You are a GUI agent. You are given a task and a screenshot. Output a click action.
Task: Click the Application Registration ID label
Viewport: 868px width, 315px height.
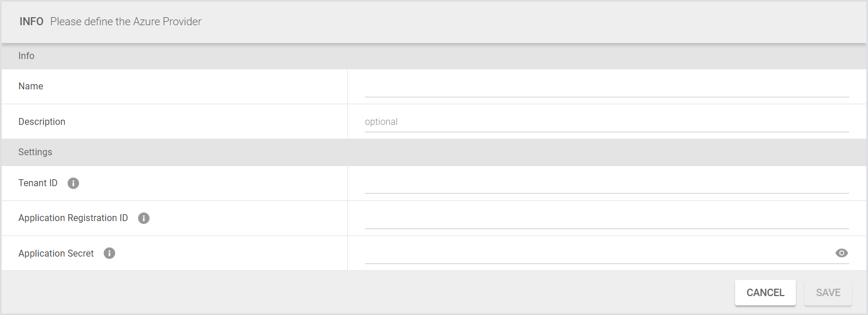(x=73, y=218)
